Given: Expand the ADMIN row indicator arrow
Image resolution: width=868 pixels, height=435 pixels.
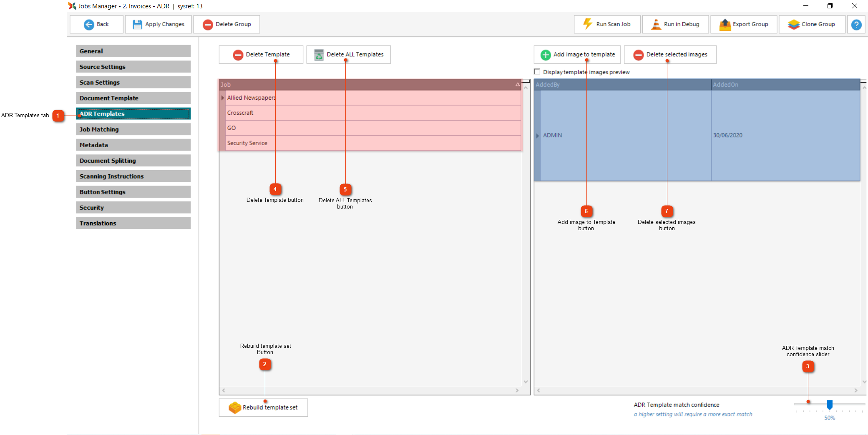Looking at the screenshot, I should [538, 136].
